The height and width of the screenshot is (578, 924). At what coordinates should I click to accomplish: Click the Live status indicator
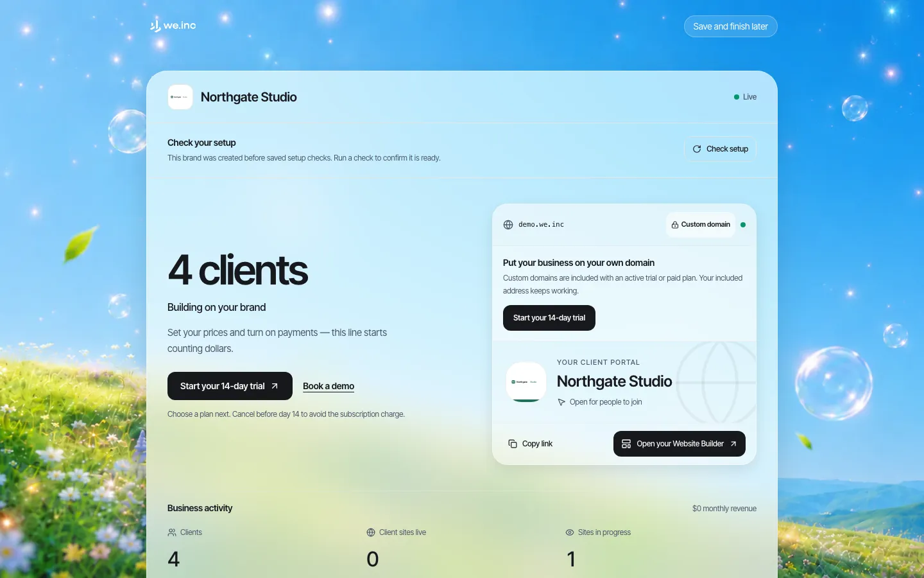point(745,97)
